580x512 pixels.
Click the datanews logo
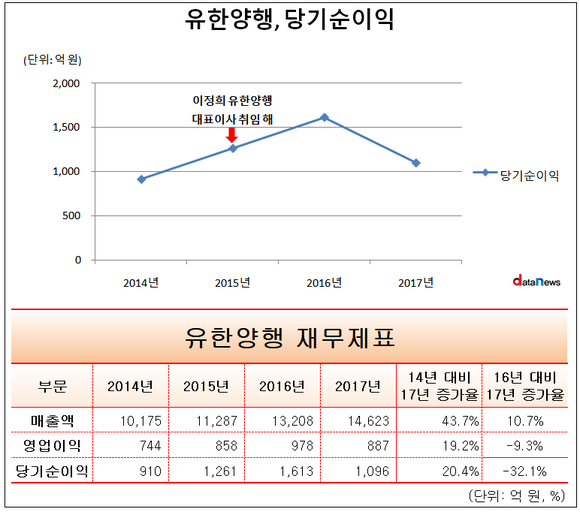tap(536, 281)
